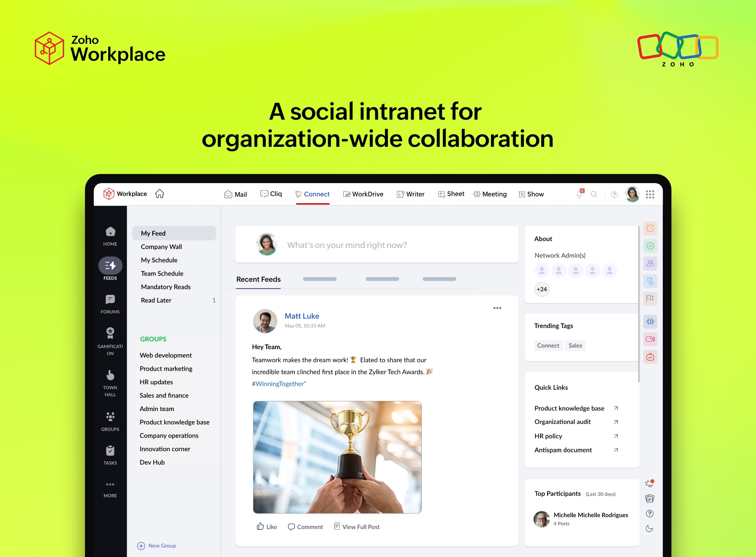Viewport: 756px width, 557px height.
Task: Select the Recent Feeds tab
Action: click(258, 279)
